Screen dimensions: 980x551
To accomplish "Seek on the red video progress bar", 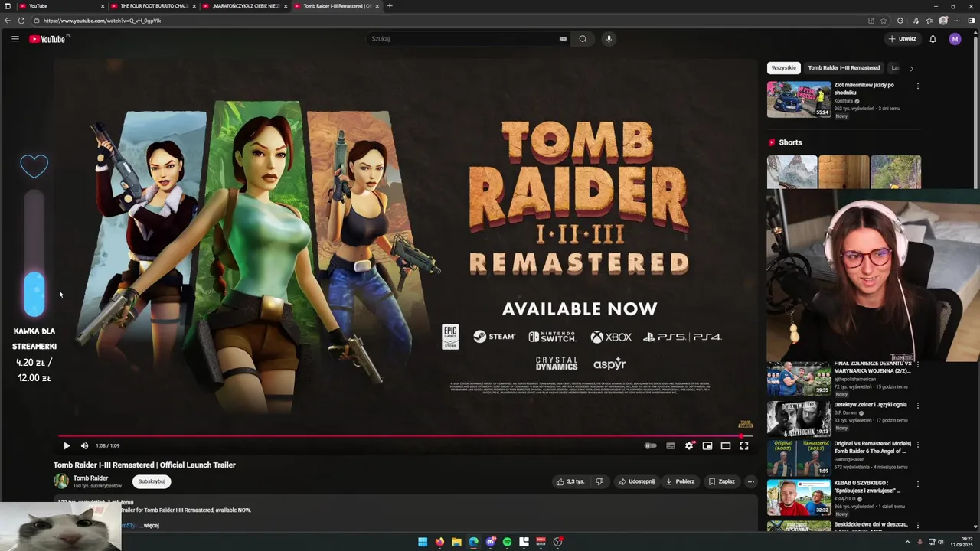I will click(406, 436).
